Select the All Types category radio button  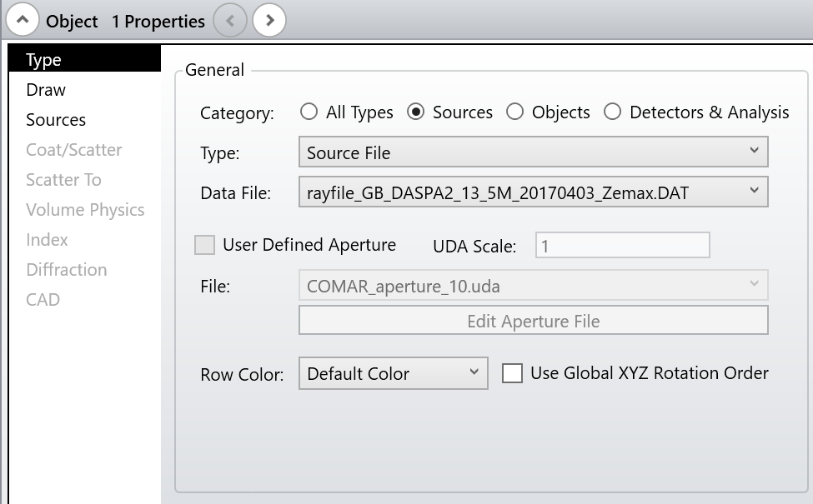[309, 112]
